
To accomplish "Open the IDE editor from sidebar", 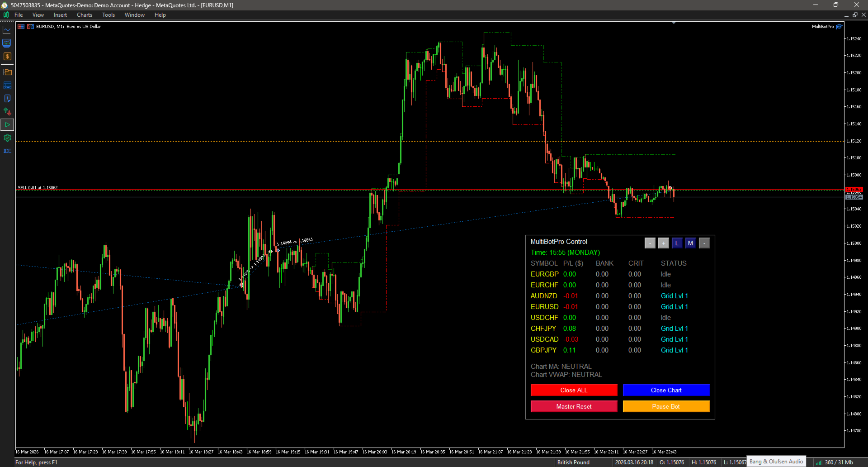I will (7, 151).
